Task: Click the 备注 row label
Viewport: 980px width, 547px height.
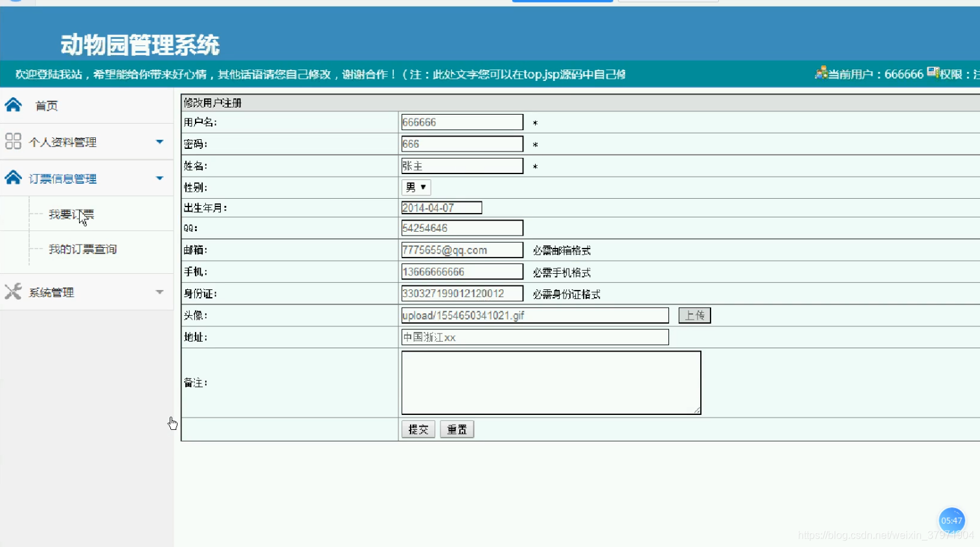Action: pyautogui.click(x=196, y=383)
